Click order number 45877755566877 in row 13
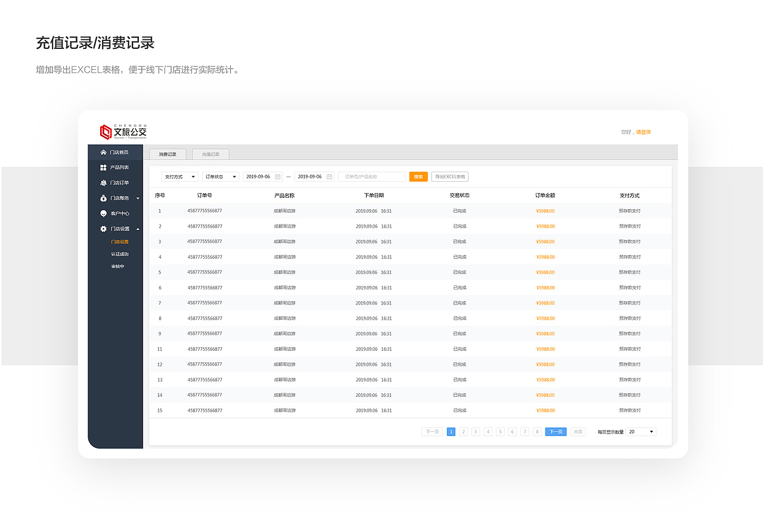Viewport: 763px width, 532px height. tap(204, 380)
